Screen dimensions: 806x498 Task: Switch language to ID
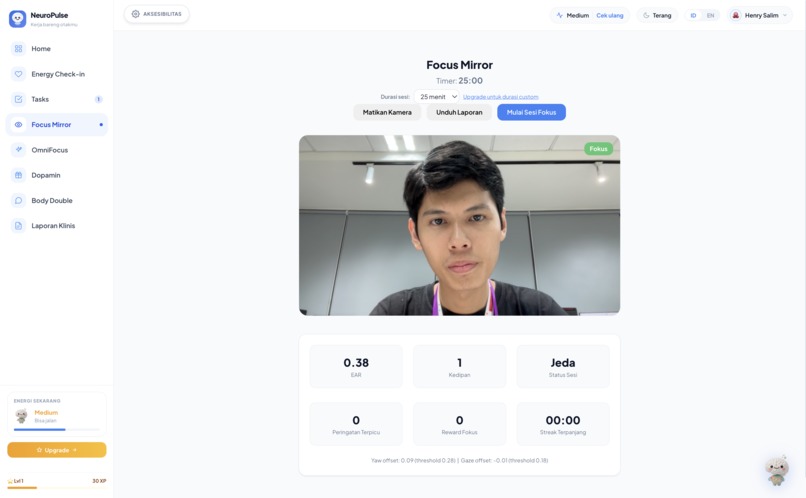pyautogui.click(x=693, y=15)
